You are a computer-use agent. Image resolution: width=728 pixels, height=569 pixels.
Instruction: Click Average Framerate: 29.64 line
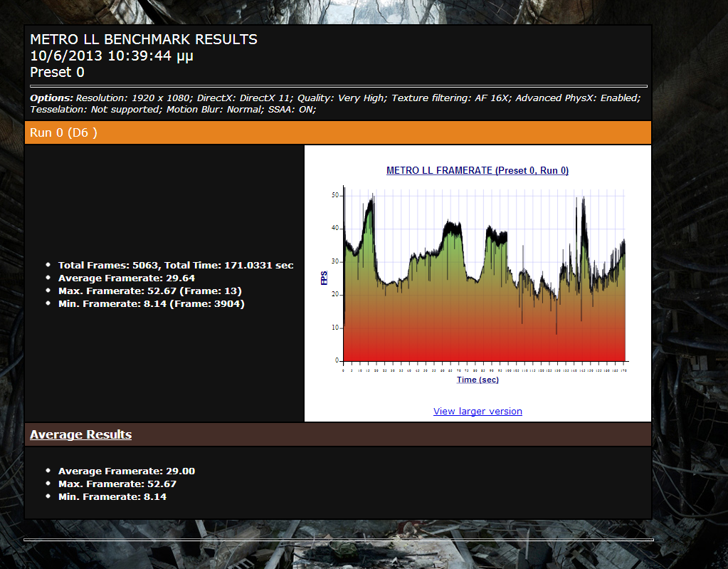pyautogui.click(x=126, y=278)
